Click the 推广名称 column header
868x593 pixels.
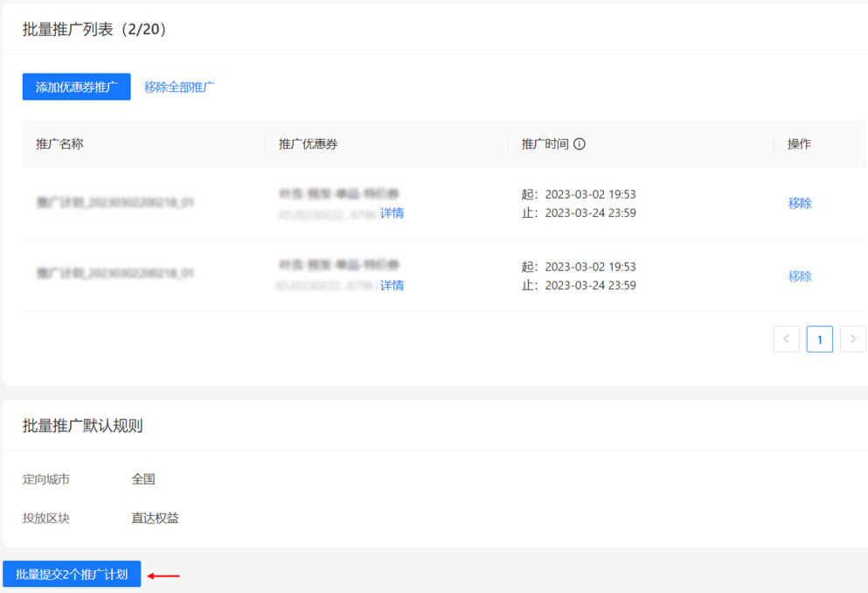[59, 144]
